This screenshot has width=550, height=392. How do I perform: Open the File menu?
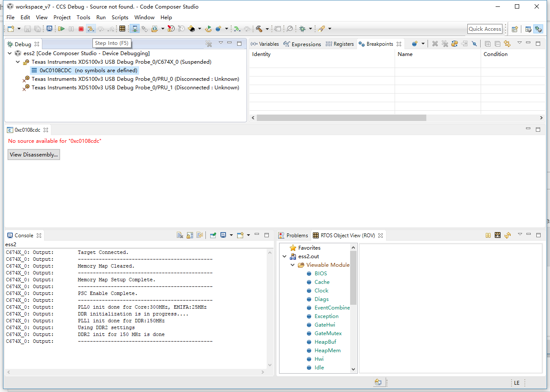(x=10, y=18)
